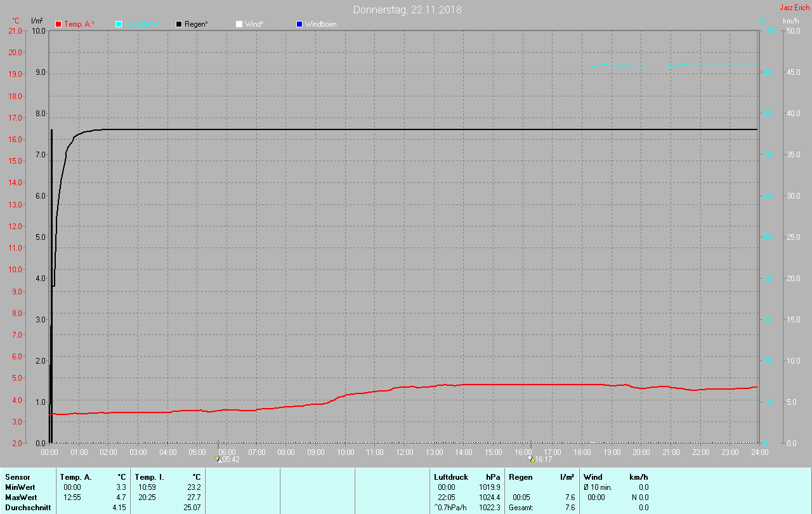Click the Regen column header in table
Image resolution: width=812 pixels, height=514 pixels.
(x=520, y=477)
